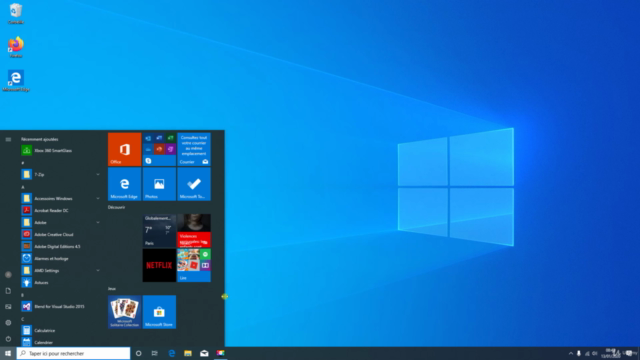Click the 'Découvrir' tile group title

point(116,207)
